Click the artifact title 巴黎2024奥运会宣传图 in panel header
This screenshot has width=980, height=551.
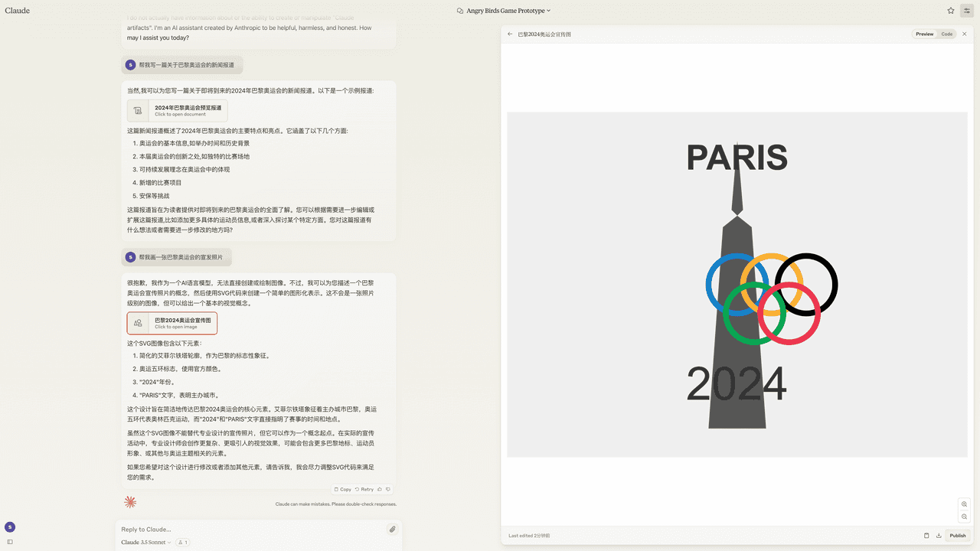click(x=544, y=34)
